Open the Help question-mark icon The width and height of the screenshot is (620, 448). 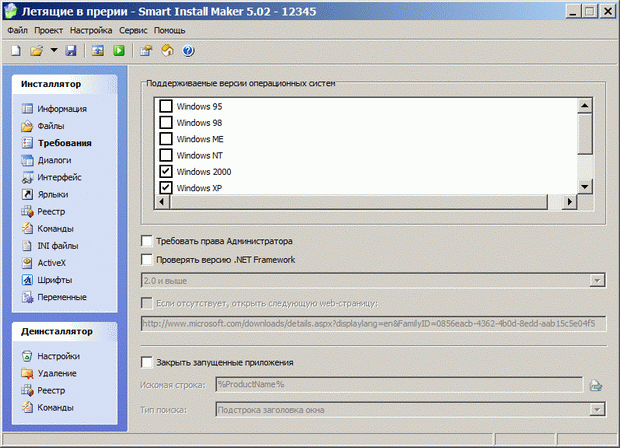click(187, 50)
